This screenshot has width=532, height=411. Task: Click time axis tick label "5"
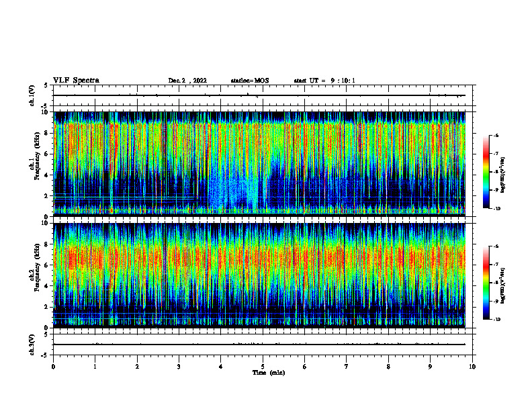click(x=263, y=367)
